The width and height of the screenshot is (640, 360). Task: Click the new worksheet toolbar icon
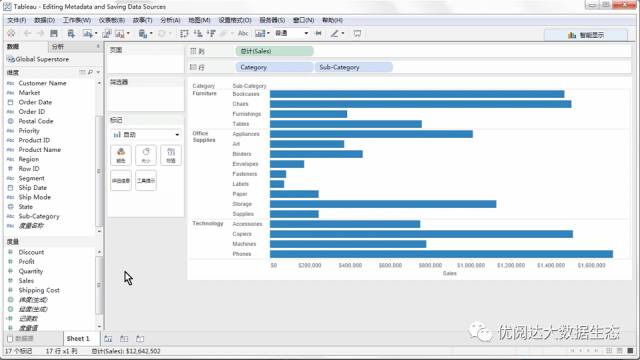tap(87, 33)
